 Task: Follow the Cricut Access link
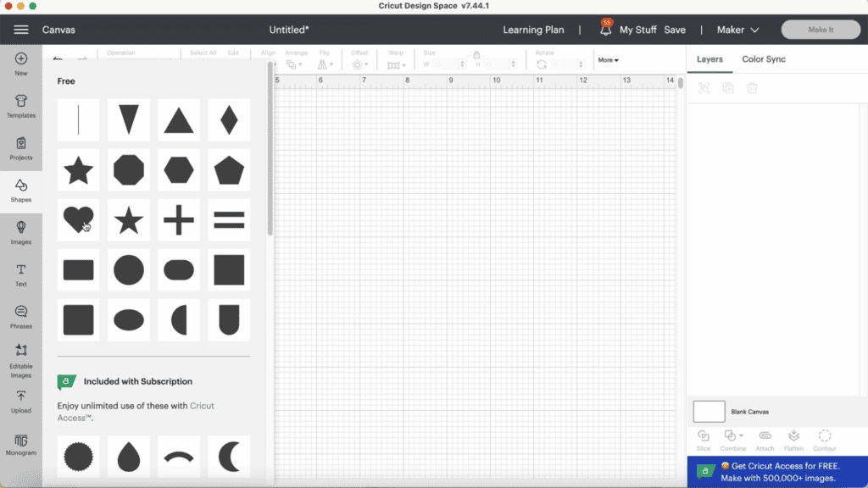[136, 412]
